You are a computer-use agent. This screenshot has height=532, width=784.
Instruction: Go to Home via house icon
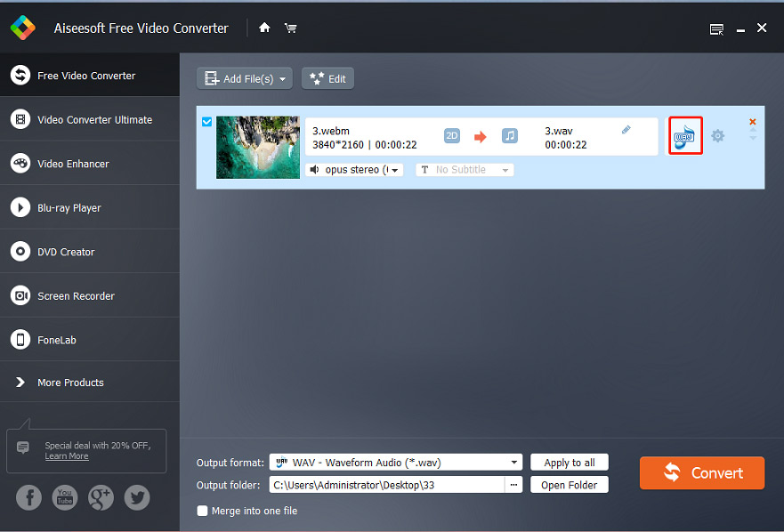(x=264, y=28)
